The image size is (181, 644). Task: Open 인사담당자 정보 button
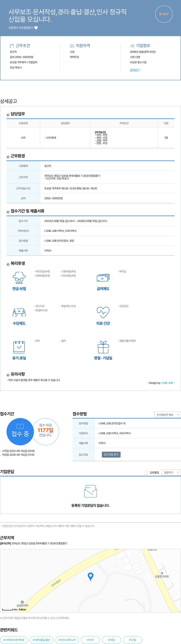coord(168,414)
